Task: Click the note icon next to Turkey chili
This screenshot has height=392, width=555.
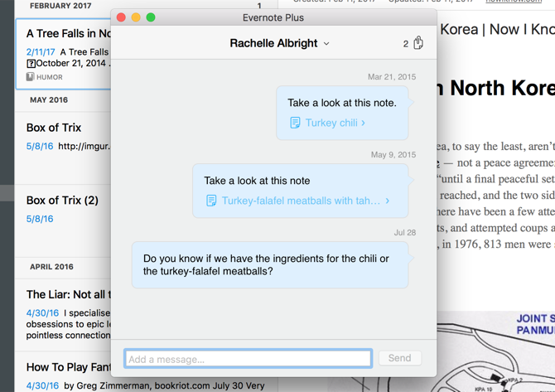Action: point(295,123)
